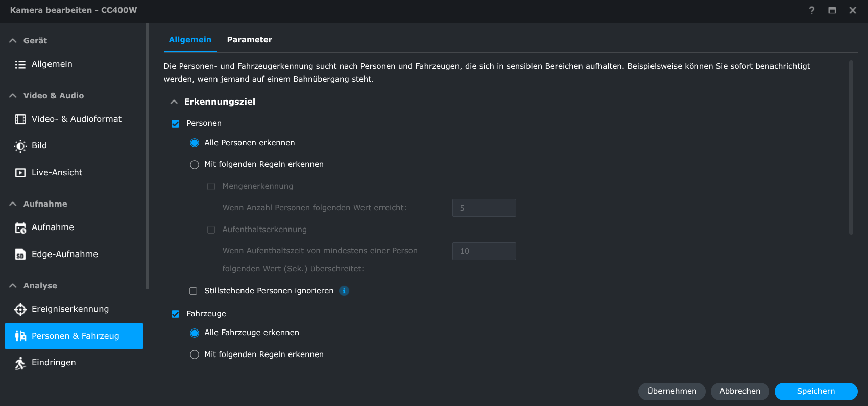Screen dimensions: 868x406
Task: Click the content area vertical scrollbar
Action: pyautogui.click(x=851, y=148)
